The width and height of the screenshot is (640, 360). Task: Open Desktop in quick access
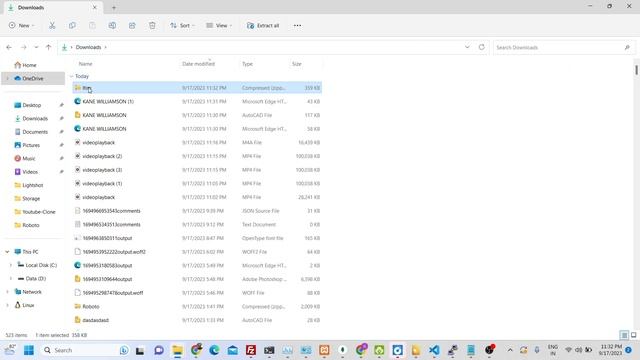click(x=31, y=105)
